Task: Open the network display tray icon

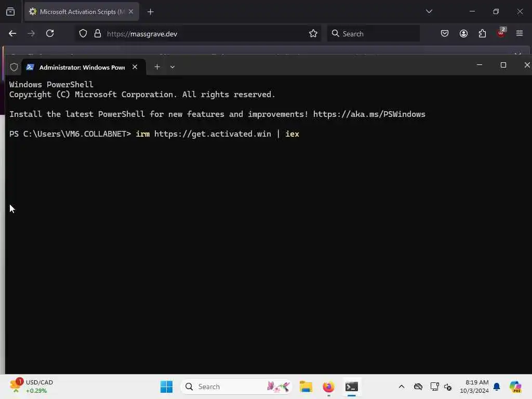Action: (434, 387)
